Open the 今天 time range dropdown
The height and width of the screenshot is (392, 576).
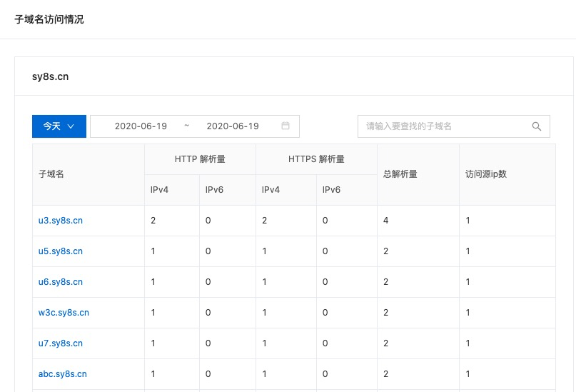coord(59,126)
